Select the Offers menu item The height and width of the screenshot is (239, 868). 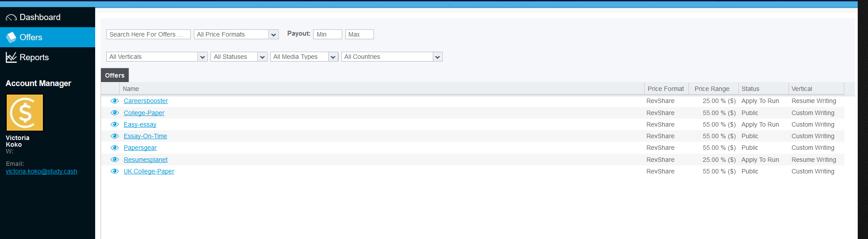(47, 37)
